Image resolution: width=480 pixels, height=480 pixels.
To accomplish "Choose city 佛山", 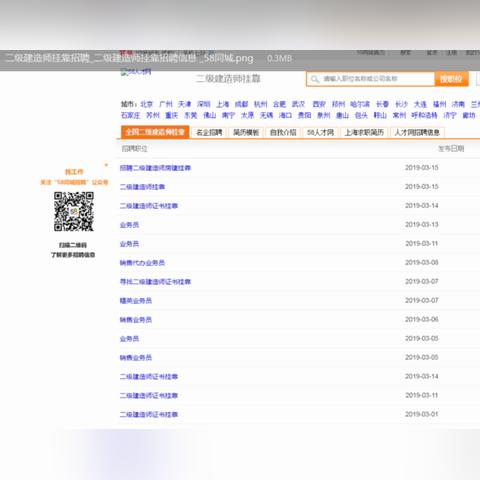I will click(x=210, y=115).
